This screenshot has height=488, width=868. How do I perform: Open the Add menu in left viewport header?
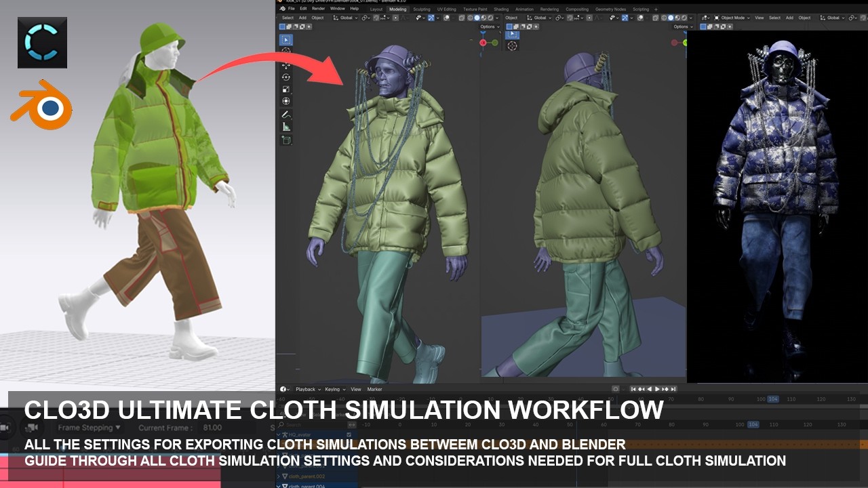[x=302, y=18]
